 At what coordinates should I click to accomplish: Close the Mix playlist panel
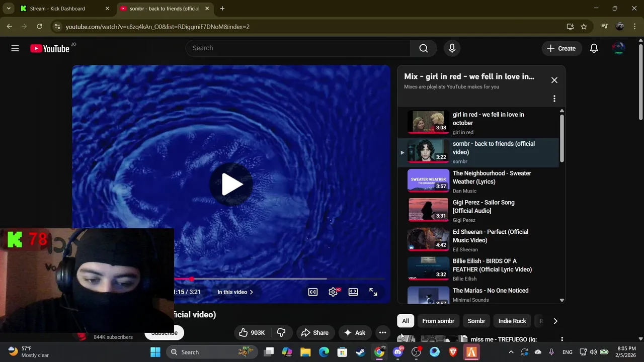coord(554,80)
